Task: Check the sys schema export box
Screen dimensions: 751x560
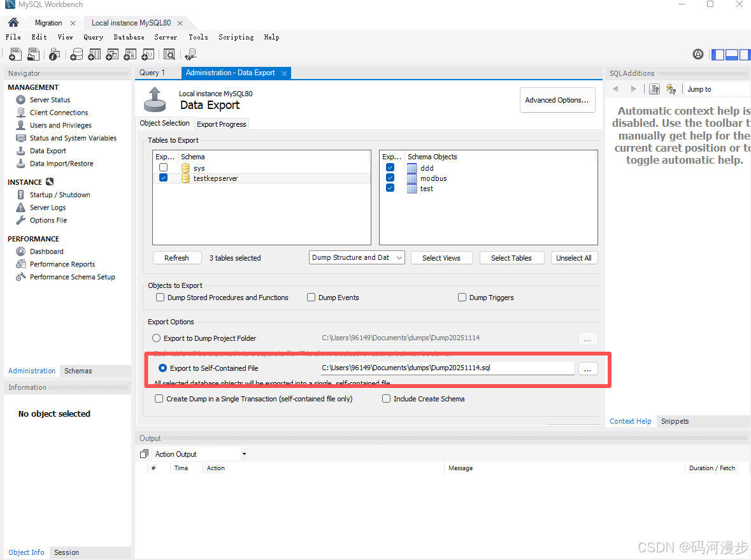Action: point(163,167)
